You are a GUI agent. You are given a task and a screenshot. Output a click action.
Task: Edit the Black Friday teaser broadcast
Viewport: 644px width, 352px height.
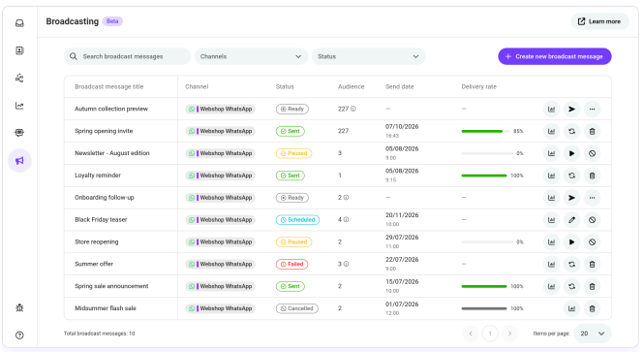click(571, 220)
